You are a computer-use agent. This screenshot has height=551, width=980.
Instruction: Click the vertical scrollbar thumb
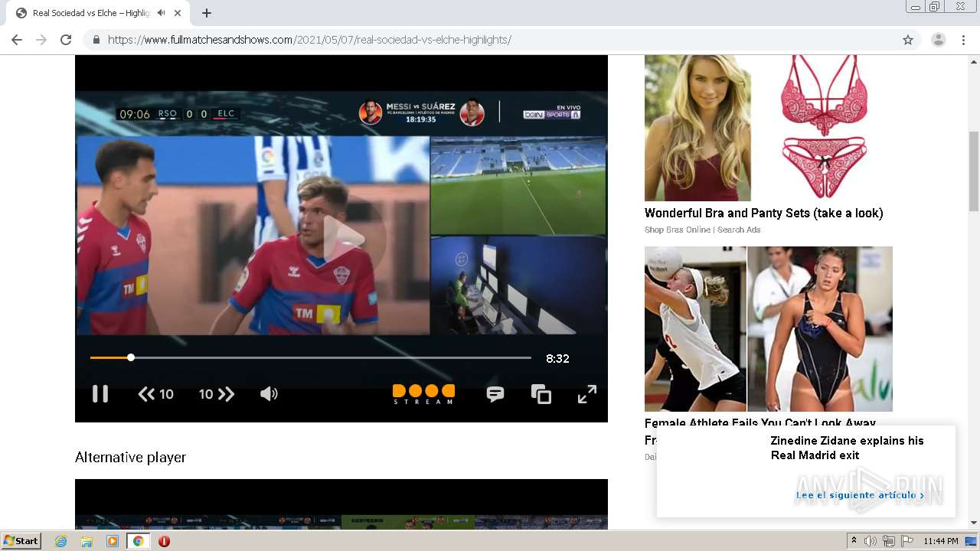click(x=974, y=171)
